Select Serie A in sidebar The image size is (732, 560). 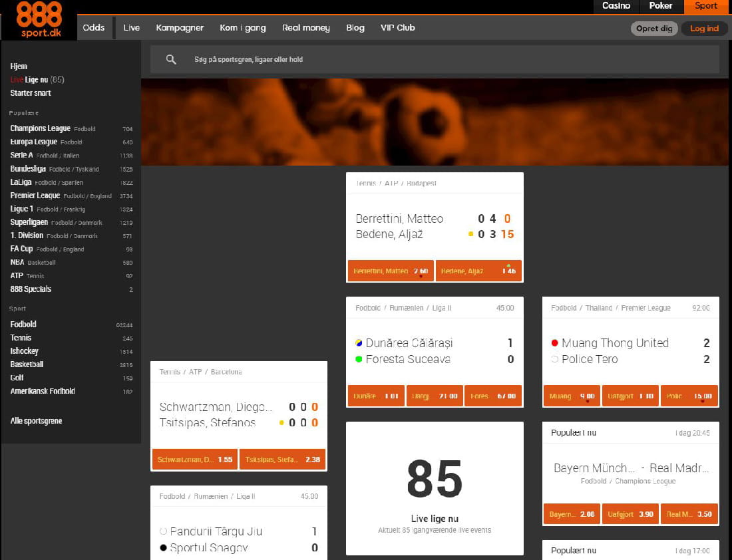pyautogui.click(x=71, y=156)
